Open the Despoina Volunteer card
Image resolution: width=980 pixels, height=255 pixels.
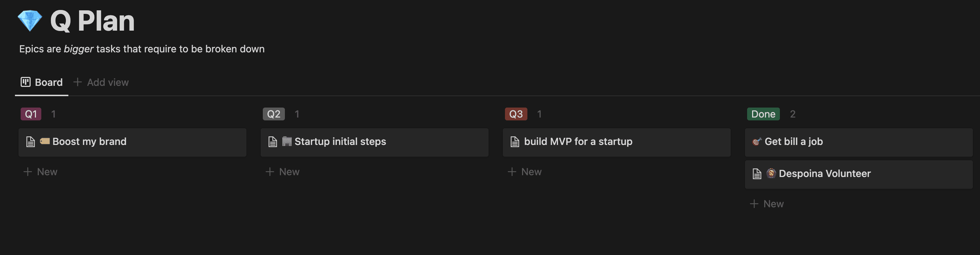click(859, 174)
